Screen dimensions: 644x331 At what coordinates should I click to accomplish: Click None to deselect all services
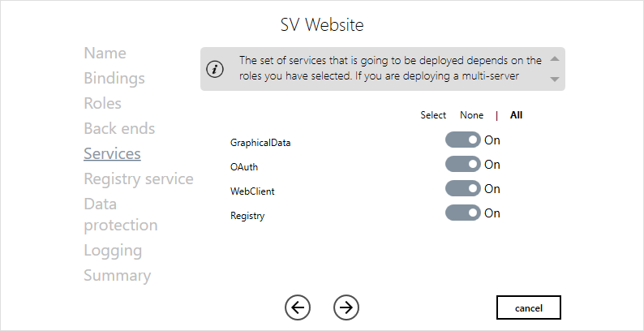coord(471,115)
